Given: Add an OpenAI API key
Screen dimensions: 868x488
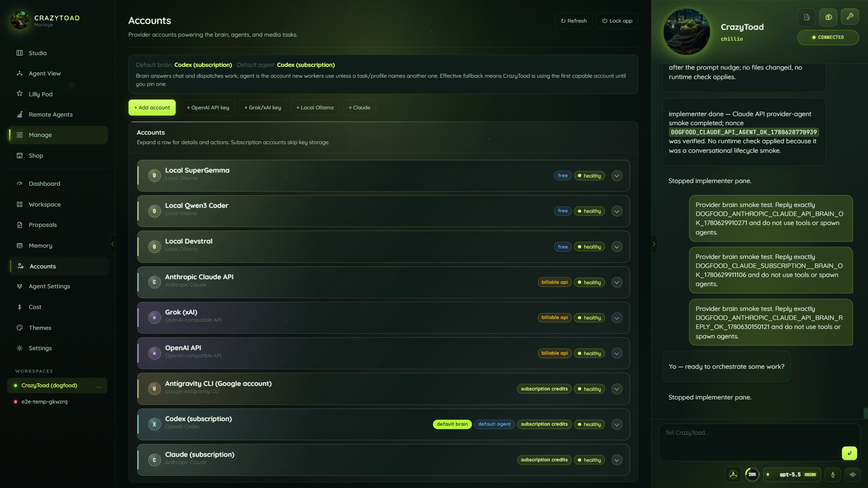Looking at the screenshot, I should click(x=208, y=108).
